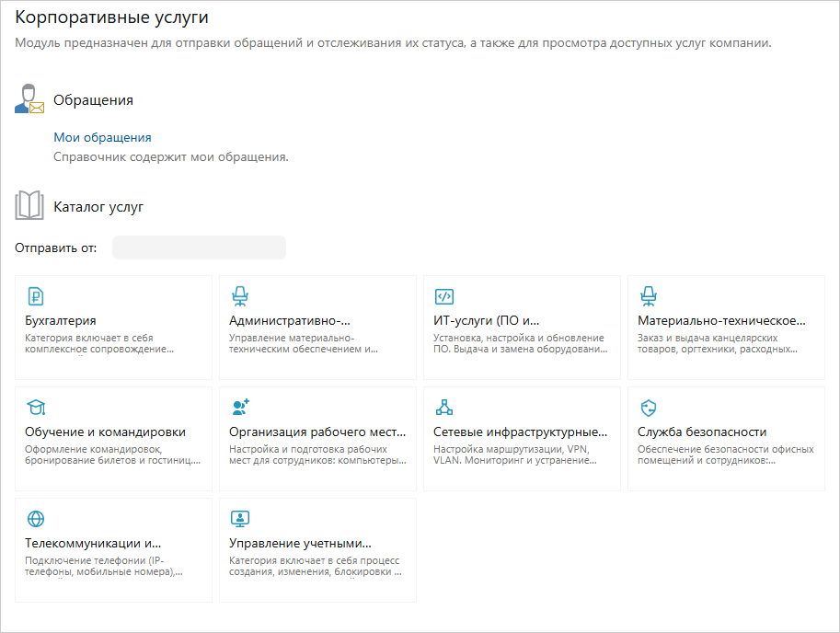Click the chair icon above Материально-техническое
Image resolution: width=840 pixels, height=633 pixels.
(649, 296)
